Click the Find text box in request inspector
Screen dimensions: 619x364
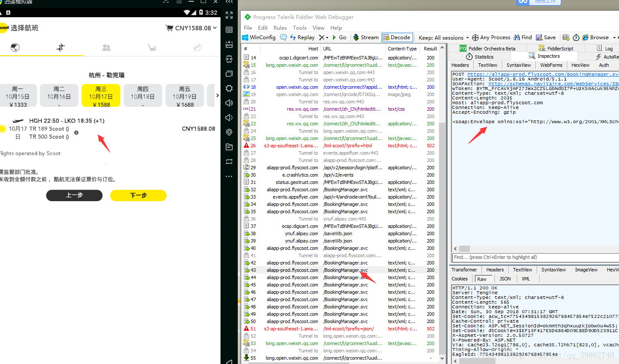point(535,257)
